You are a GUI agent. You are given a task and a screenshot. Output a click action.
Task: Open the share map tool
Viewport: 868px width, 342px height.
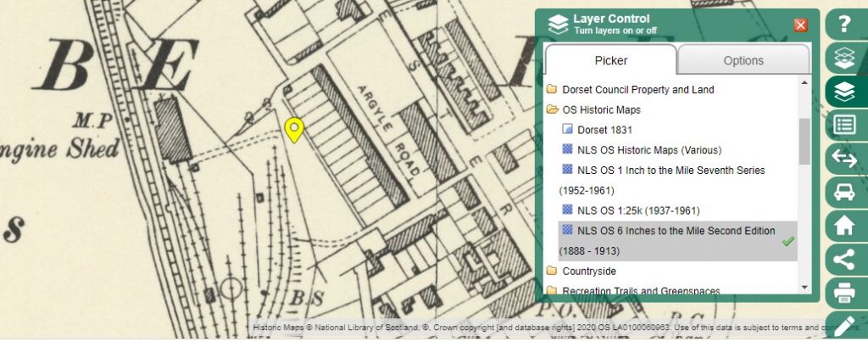point(845,260)
